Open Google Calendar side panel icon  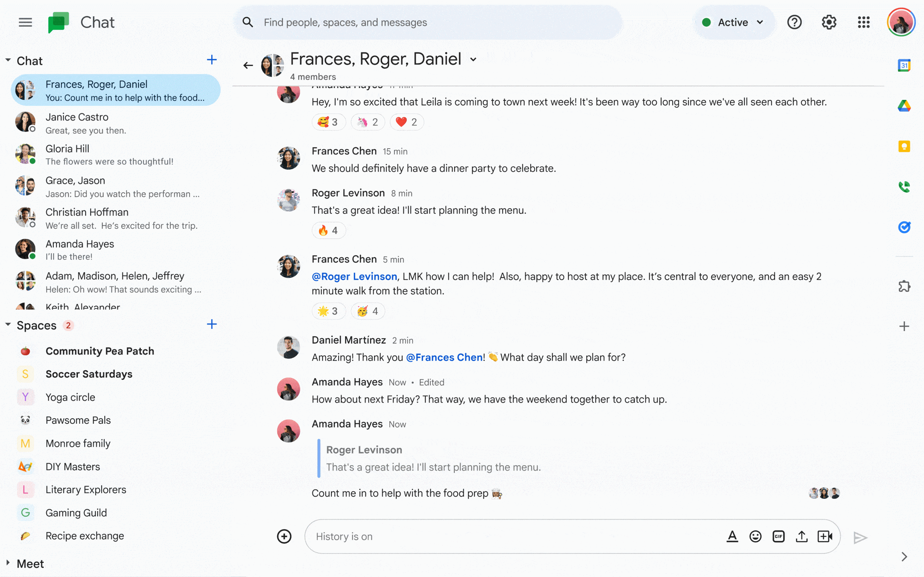(904, 66)
